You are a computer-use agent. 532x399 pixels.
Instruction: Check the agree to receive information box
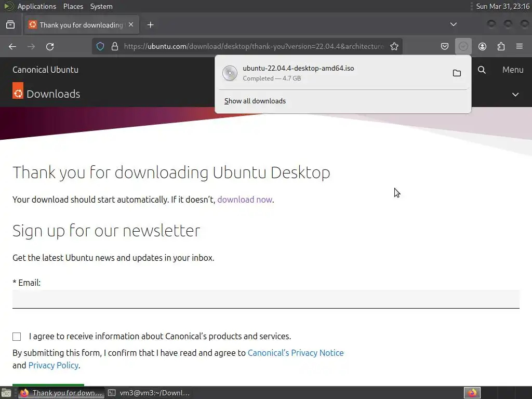pyautogui.click(x=17, y=336)
